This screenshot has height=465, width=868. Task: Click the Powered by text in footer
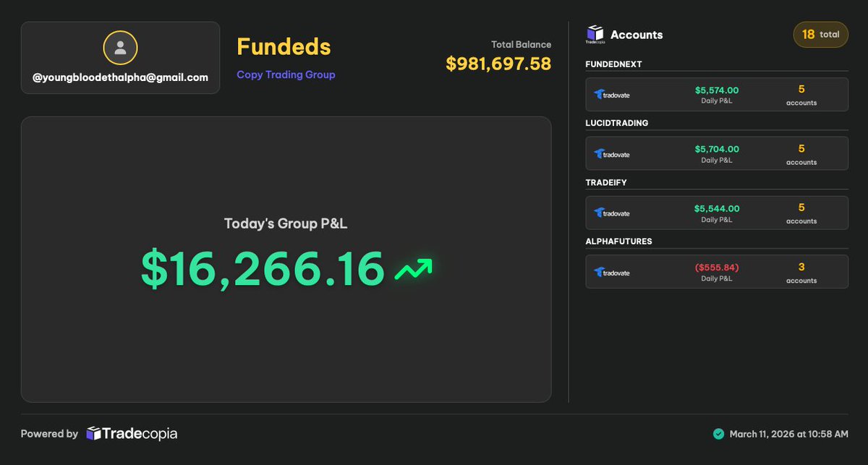coord(49,434)
